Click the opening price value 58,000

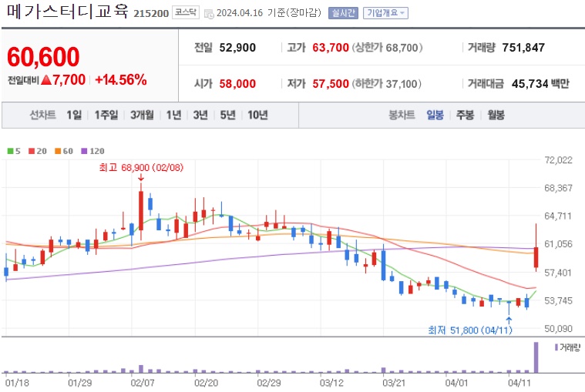[237, 84]
